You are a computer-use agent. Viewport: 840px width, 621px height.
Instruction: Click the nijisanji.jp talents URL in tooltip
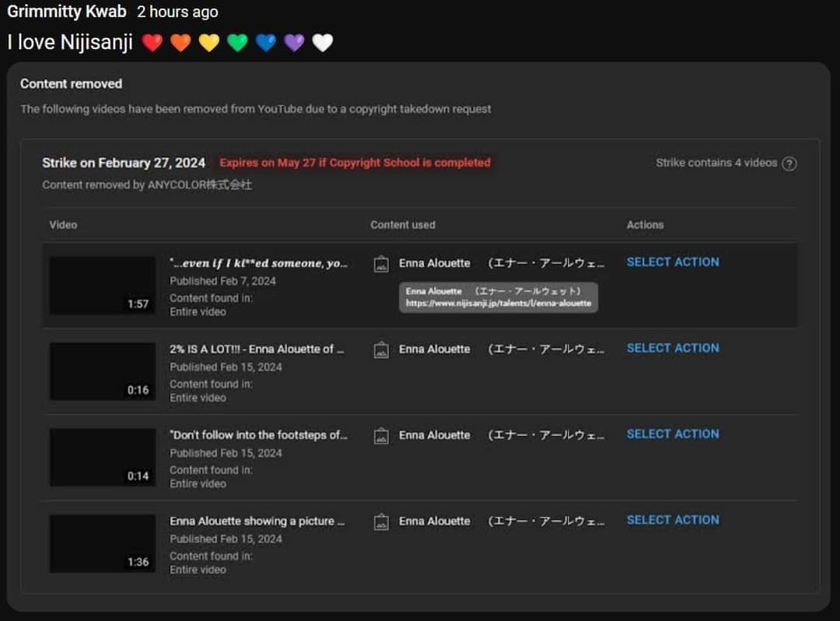coord(499,303)
